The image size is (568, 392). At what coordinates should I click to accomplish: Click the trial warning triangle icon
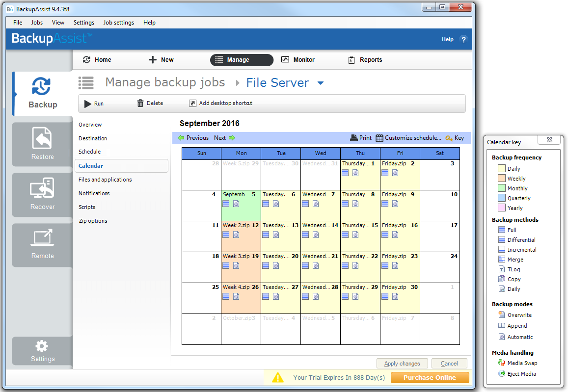coord(278,377)
